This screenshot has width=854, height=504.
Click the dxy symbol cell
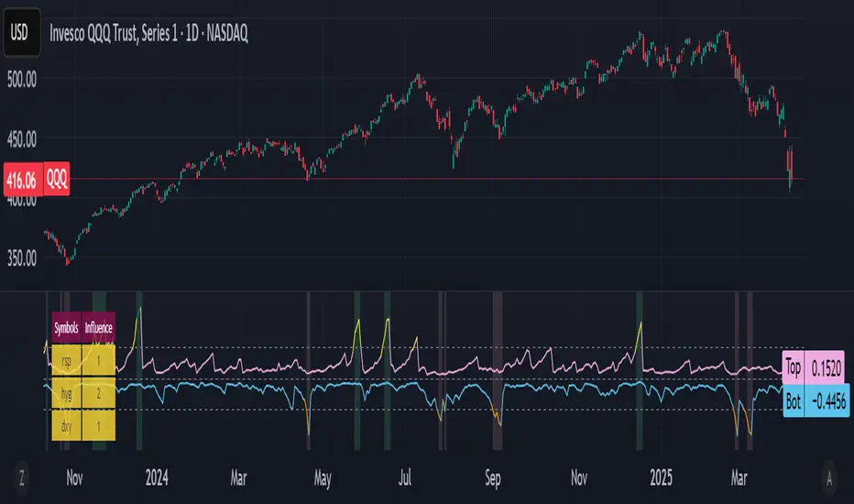point(67,425)
